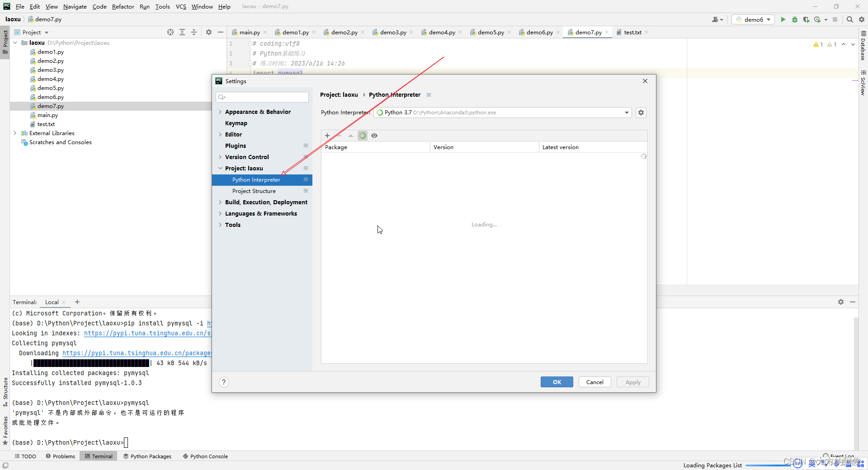Image resolution: width=868 pixels, height=470 pixels.
Task: Run the demo6 configuration with the green play icon
Action: coord(783,19)
